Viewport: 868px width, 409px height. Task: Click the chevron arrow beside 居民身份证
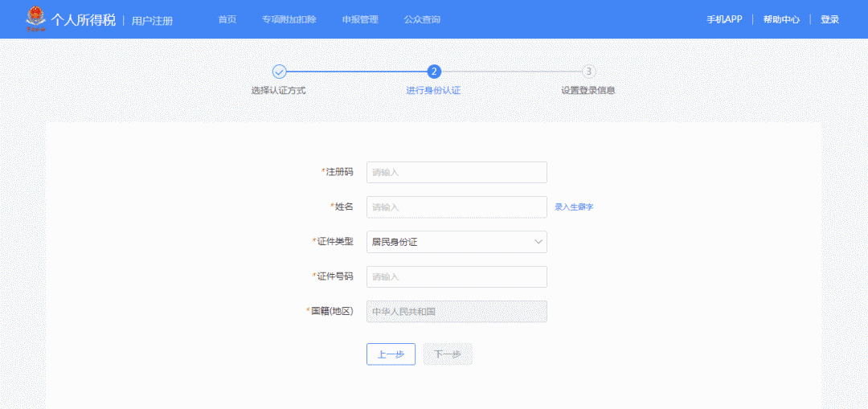point(538,241)
